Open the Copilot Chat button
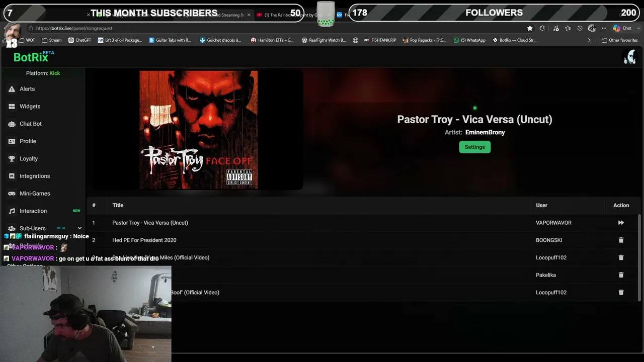This screenshot has height=362, width=644. [x=622, y=28]
